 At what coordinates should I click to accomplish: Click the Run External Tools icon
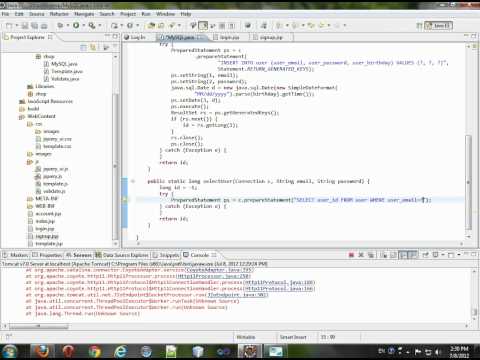click(x=92, y=25)
